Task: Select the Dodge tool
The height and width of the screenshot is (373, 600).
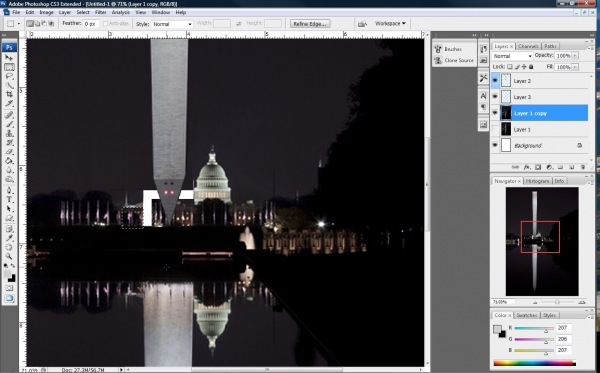Action: [9, 179]
